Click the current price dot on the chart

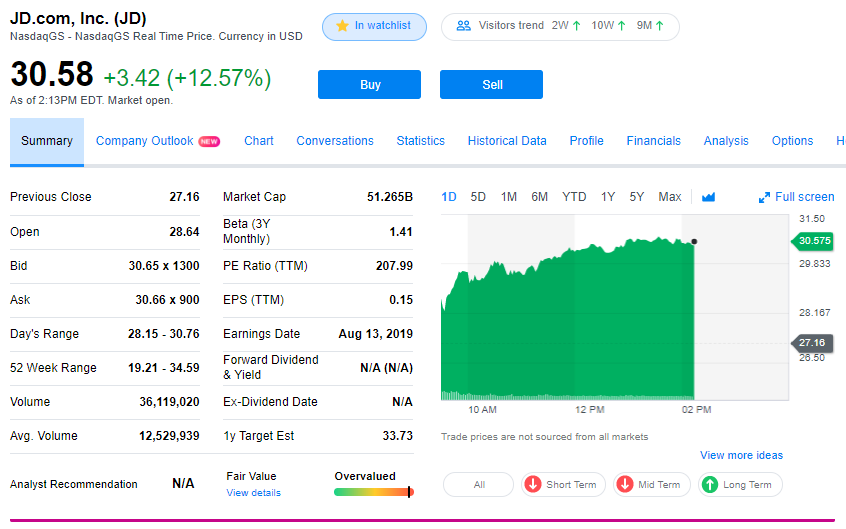(694, 242)
